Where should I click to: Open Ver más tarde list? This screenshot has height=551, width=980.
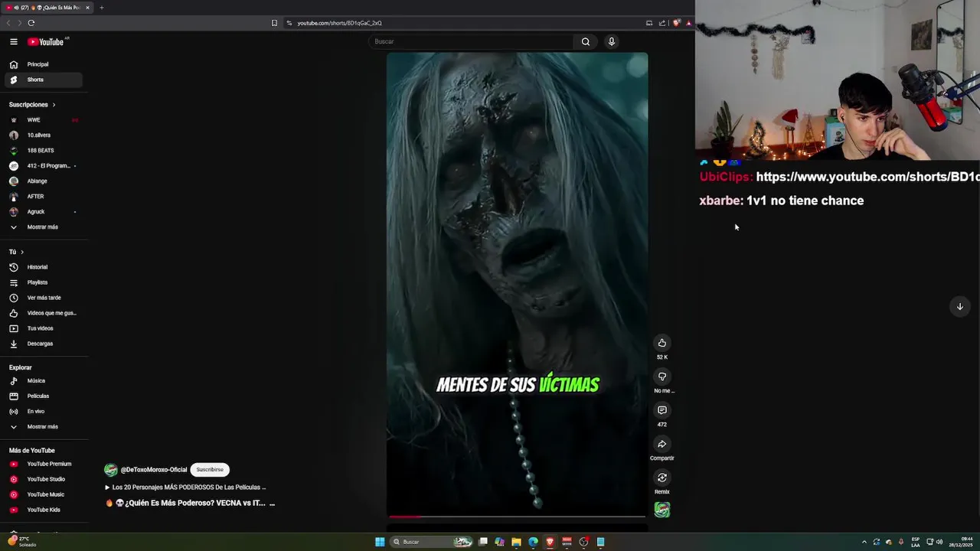43,298
